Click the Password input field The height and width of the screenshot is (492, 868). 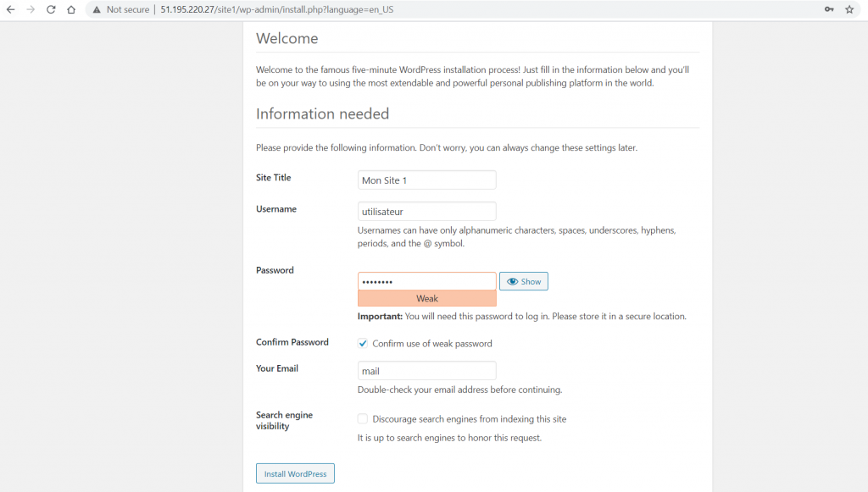pos(427,281)
